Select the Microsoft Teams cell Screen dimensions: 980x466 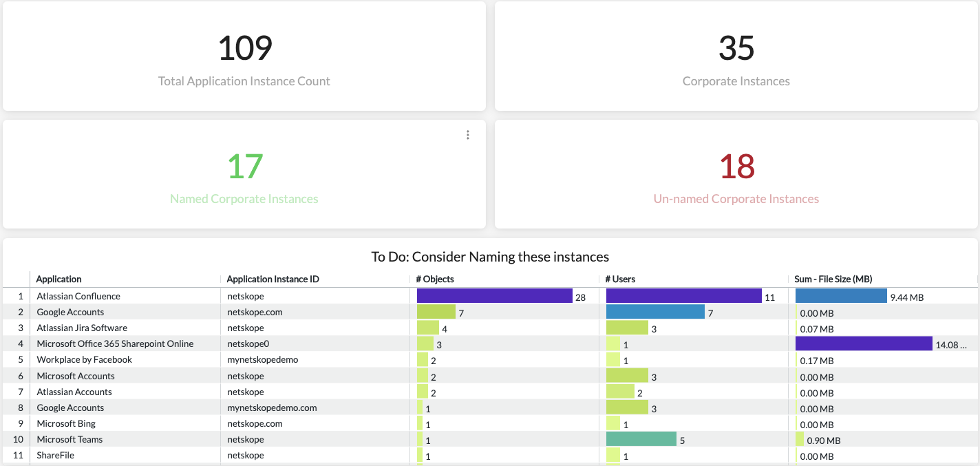(70, 439)
